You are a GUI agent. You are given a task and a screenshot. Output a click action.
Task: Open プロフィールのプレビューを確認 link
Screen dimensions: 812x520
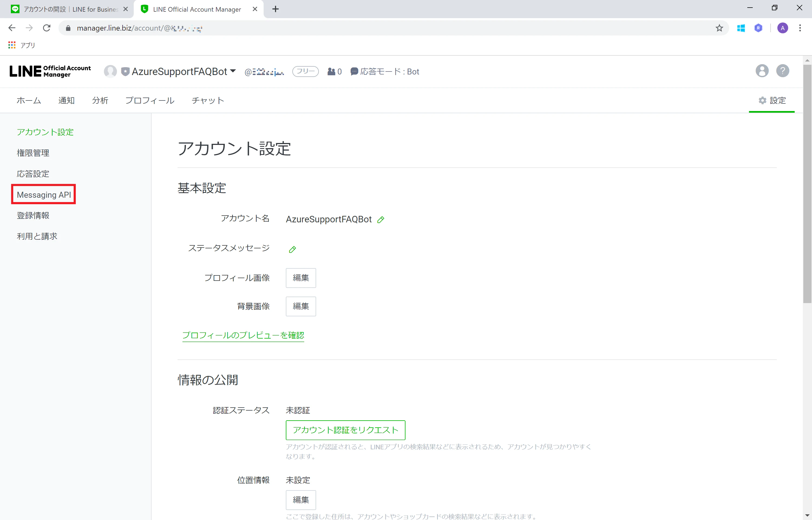click(243, 335)
